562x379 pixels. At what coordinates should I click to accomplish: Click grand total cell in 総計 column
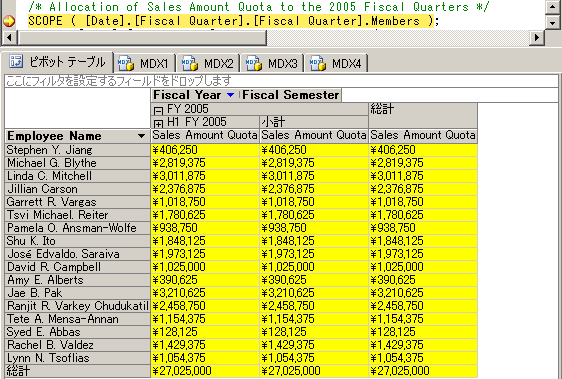(x=423, y=371)
